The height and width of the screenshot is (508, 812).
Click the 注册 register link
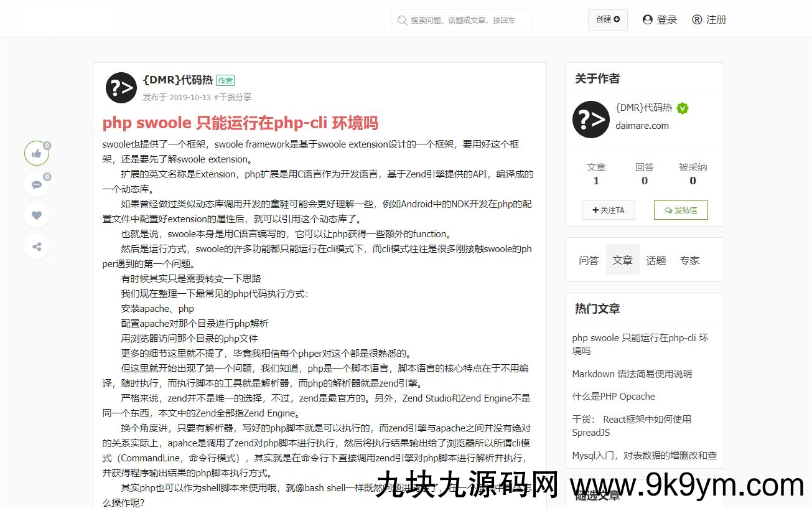(709, 20)
